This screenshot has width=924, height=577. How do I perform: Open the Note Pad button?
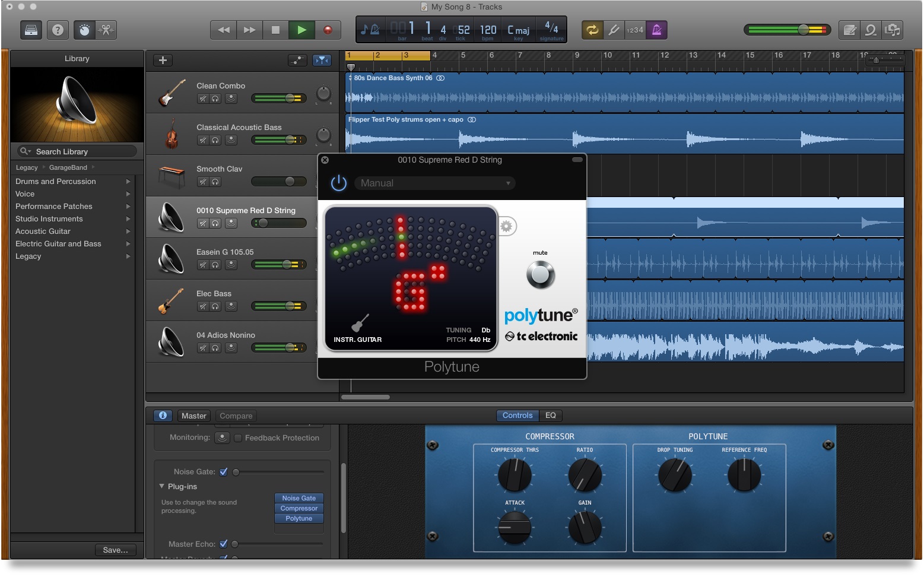click(x=850, y=30)
